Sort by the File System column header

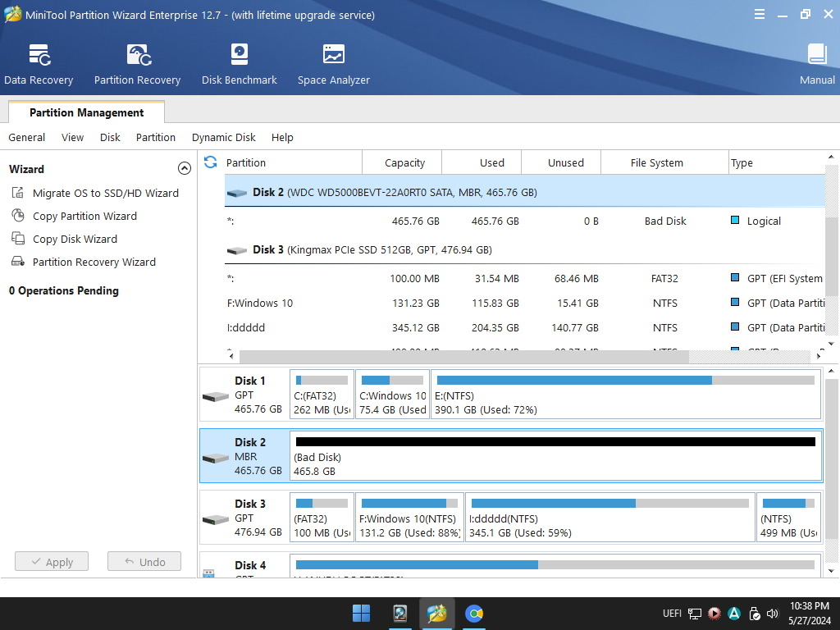click(664, 162)
